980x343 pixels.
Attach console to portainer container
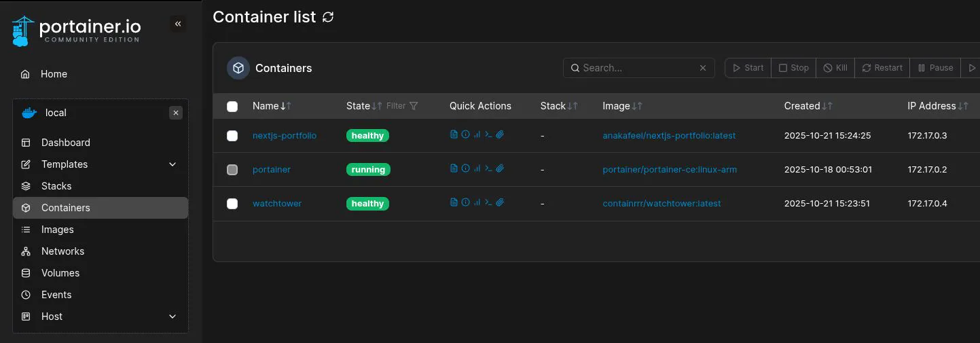point(500,168)
